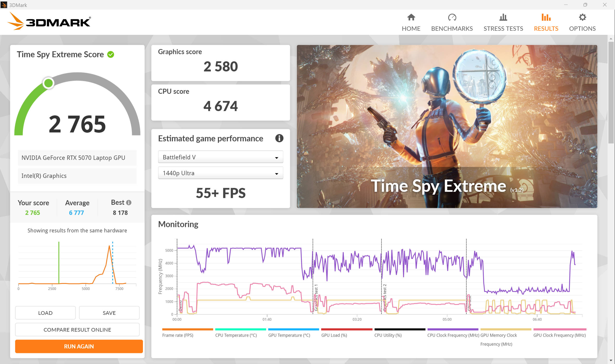Image resolution: width=615 pixels, height=364 pixels.
Task: Click the Demo marker line on chart
Action: click(177, 276)
